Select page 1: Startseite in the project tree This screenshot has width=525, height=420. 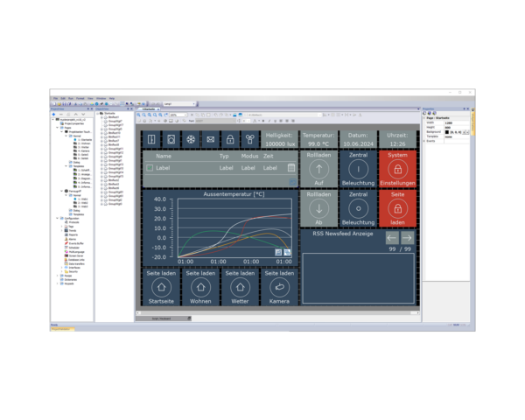coord(84,140)
